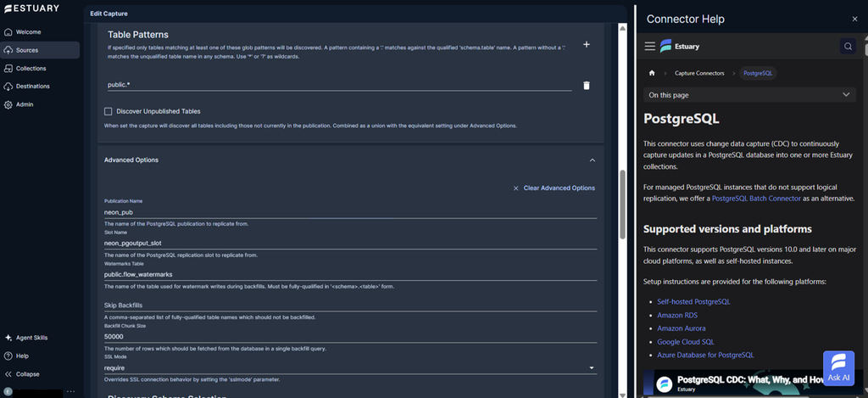This screenshot has height=398, width=868.
Task: Click the Admin gear icon
Action: click(x=8, y=104)
